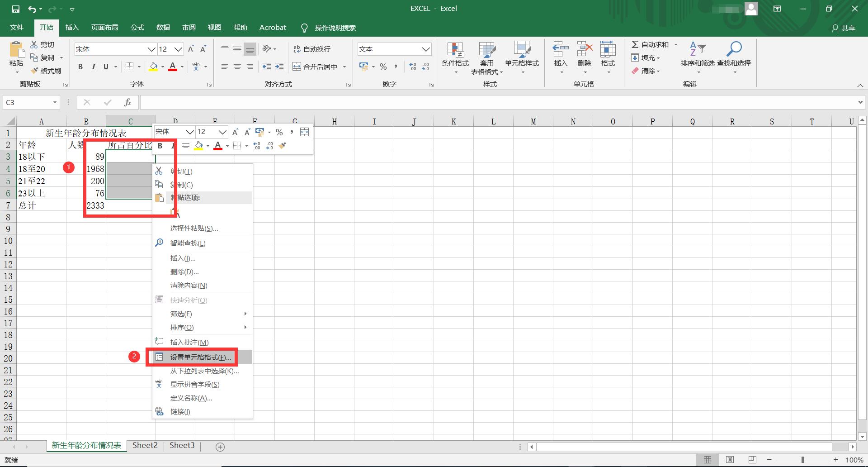
Task: Click the Format Painter (格式刷) icon
Action: click(34, 71)
